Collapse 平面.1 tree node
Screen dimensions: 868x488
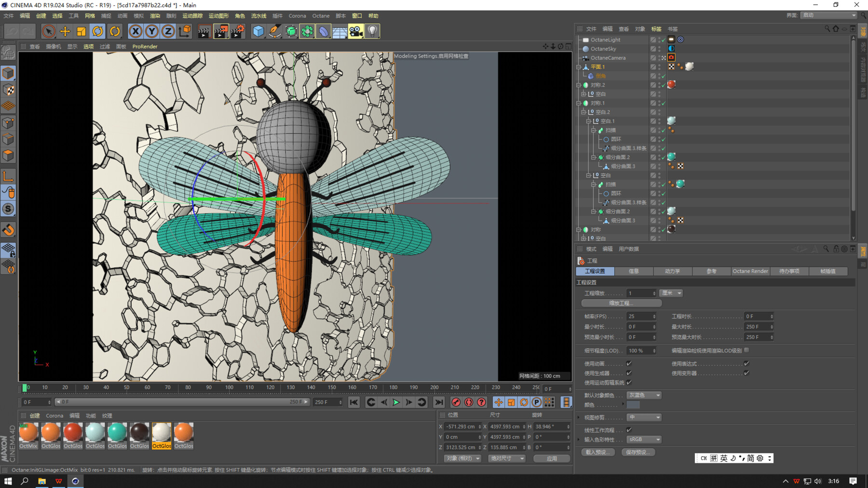pos(579,67)
